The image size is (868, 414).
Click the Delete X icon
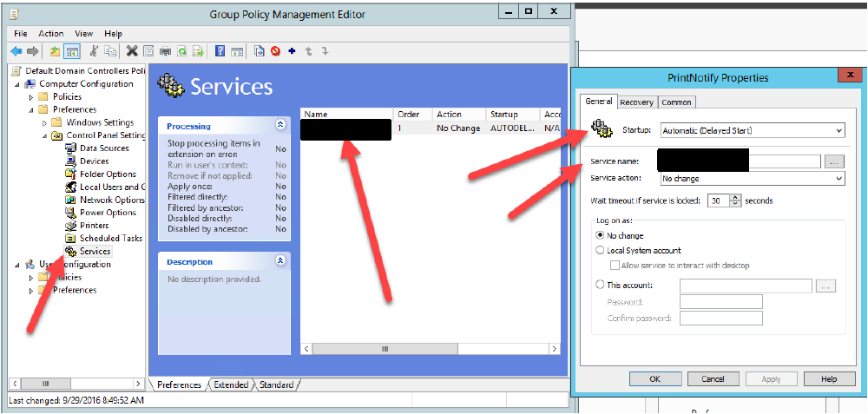[132, 51]
